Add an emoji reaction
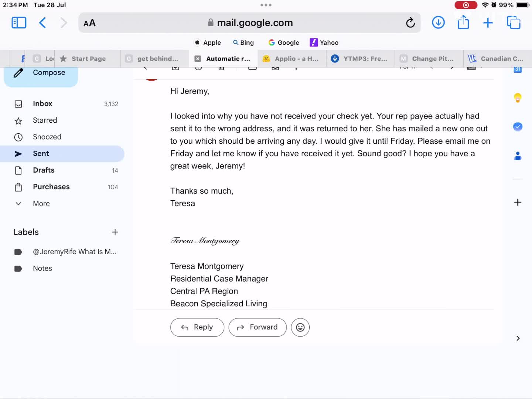This screenshot has height=399, width=532. (x=300, y=327)
